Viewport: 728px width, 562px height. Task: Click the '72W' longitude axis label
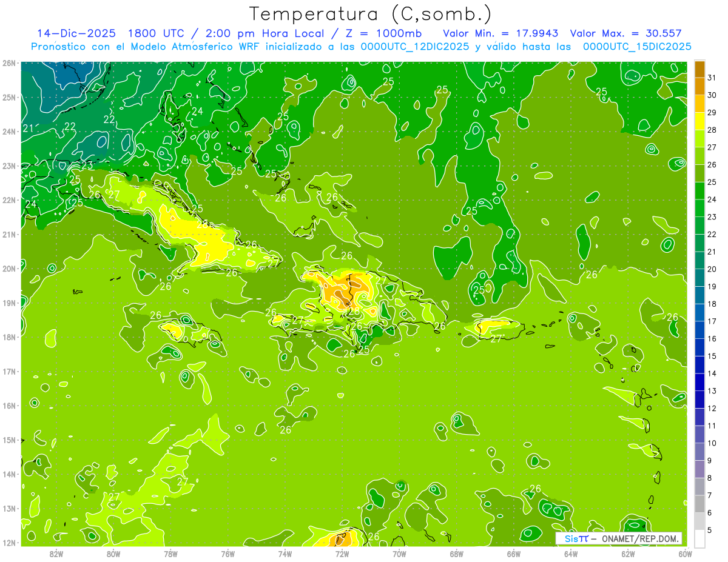point(342,554)
